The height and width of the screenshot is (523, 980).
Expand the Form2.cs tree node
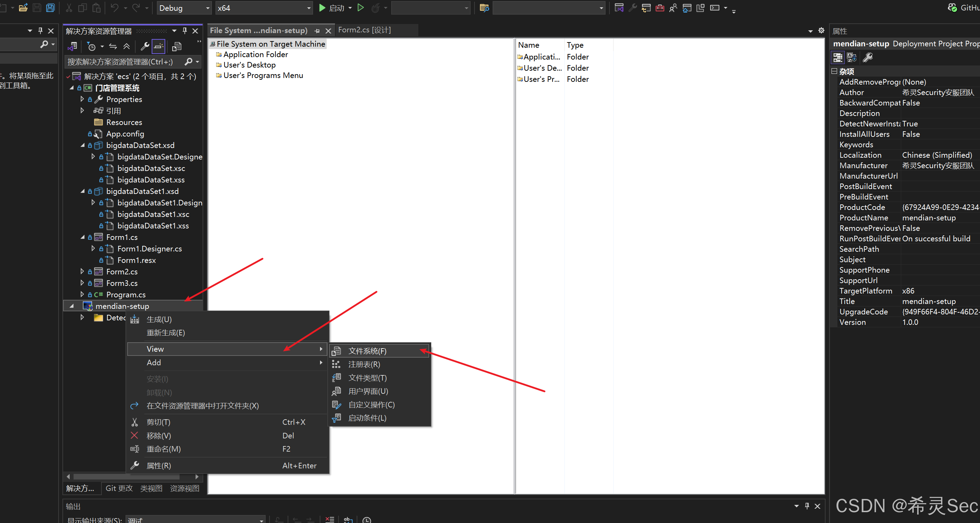tap(82, 271)
